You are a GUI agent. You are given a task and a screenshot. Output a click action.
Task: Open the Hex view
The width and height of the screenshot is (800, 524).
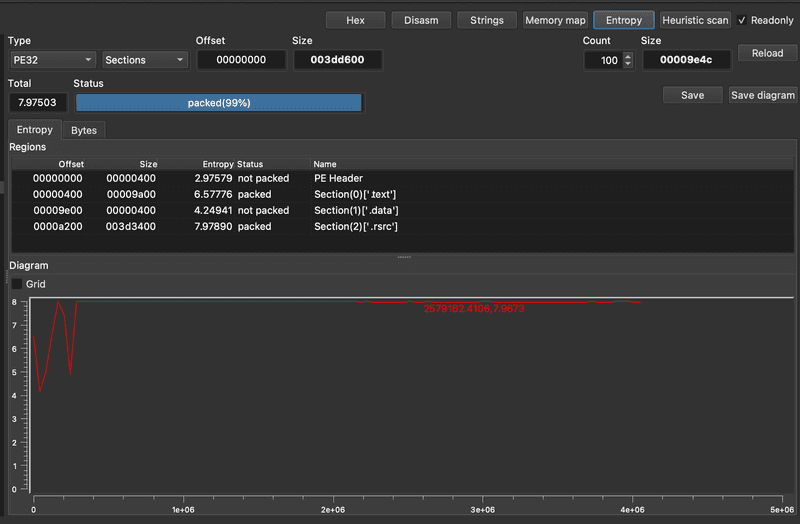355,20
